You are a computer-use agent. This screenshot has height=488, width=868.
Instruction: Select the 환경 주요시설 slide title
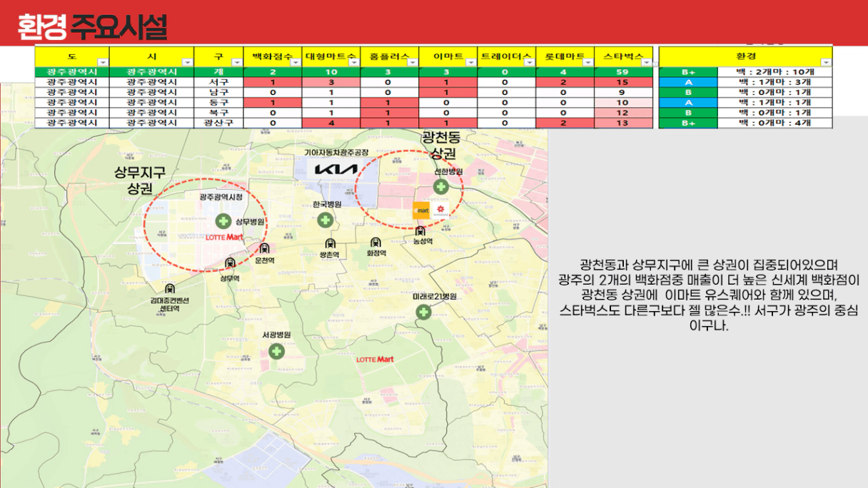(x=92, y=27)
